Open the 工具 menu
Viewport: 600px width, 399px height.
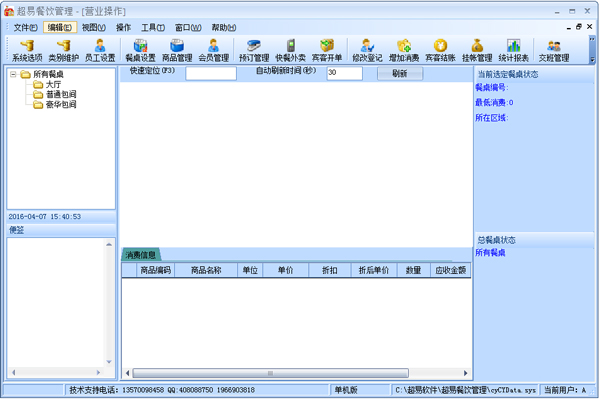(x=153, y=28)
